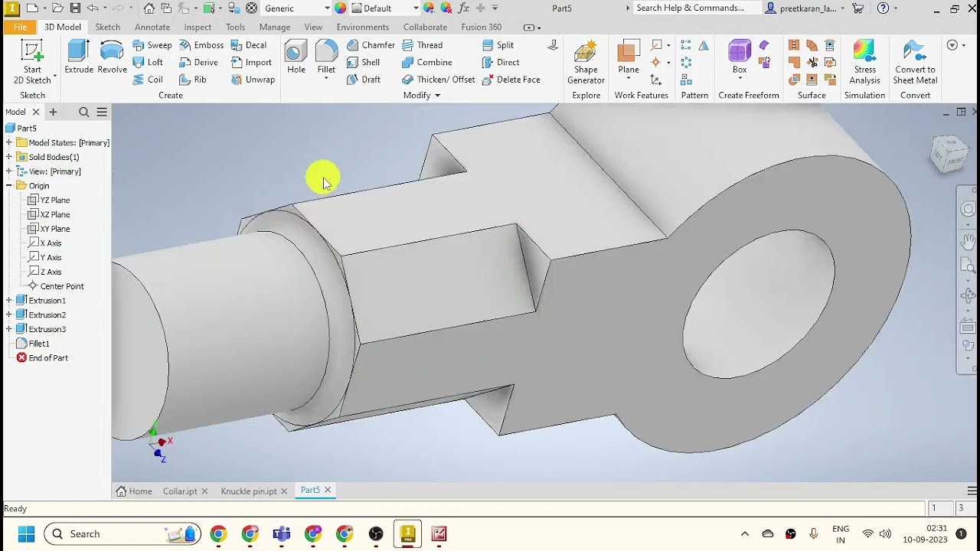This screenshot has width=980, height=551.
Task: Select the Extrude tool
Action: click(x=79, y=57)
